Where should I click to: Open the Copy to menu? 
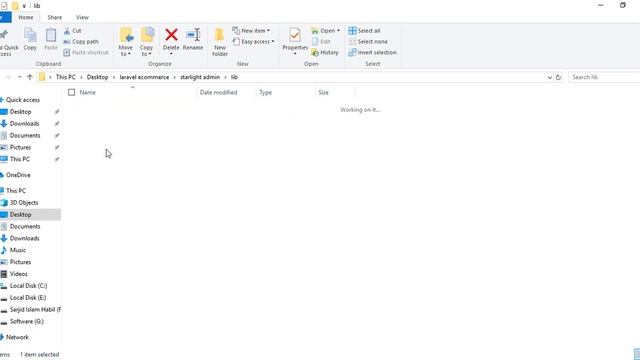(147, 42)
